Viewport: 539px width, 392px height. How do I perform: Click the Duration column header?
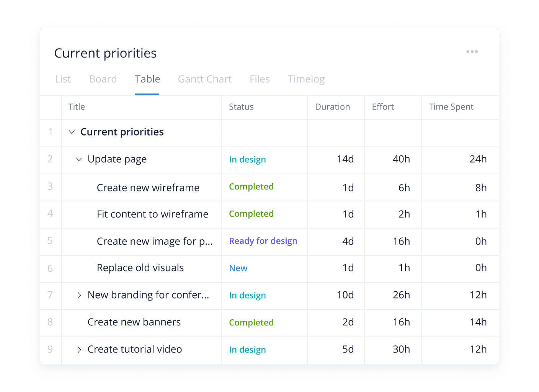[332, 107]
